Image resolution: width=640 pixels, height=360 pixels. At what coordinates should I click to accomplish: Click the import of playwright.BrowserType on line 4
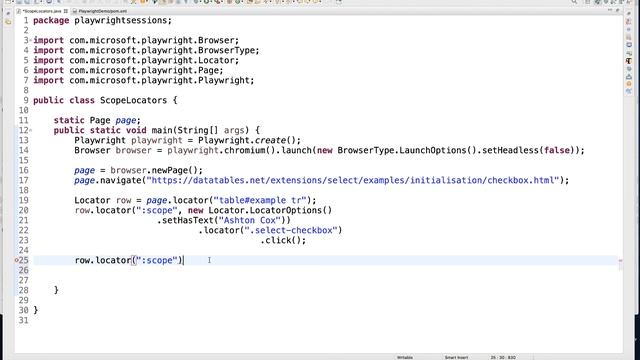(146, 50)
